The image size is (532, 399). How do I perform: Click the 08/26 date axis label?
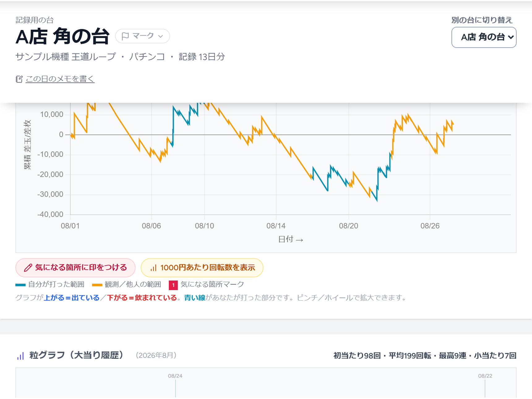pos(430,226)
